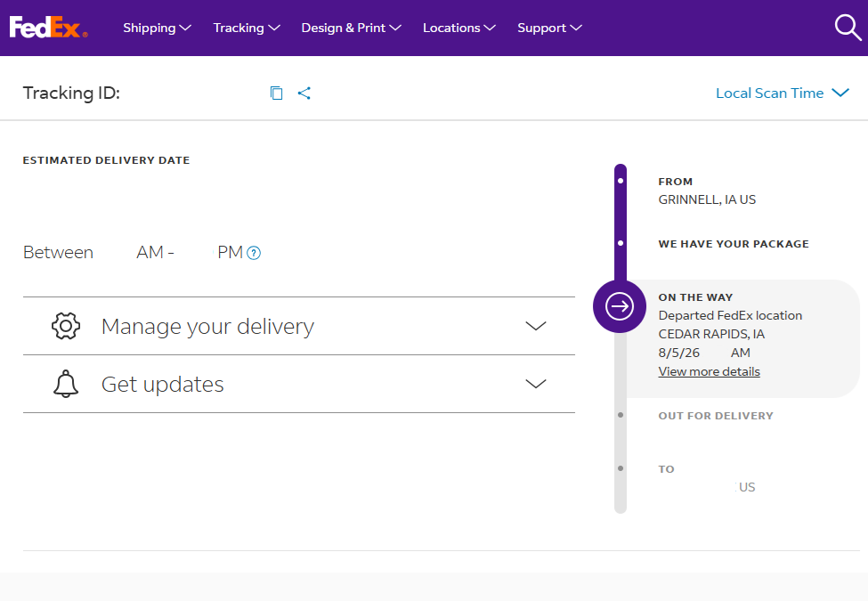Screen dimensions: 868x601
Task: Open the Shipping menu
Action: click(157, 28)
